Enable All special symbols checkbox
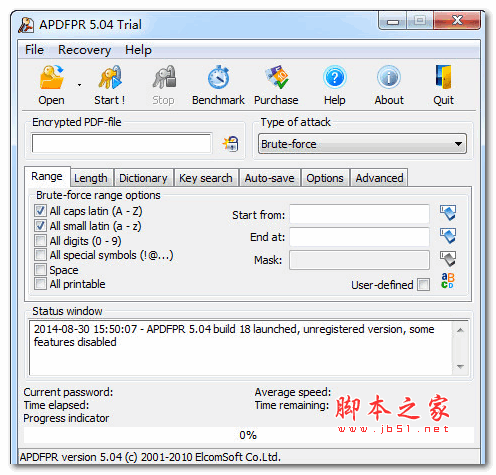Screen dimensions: 496x475 tap(40, 255)
